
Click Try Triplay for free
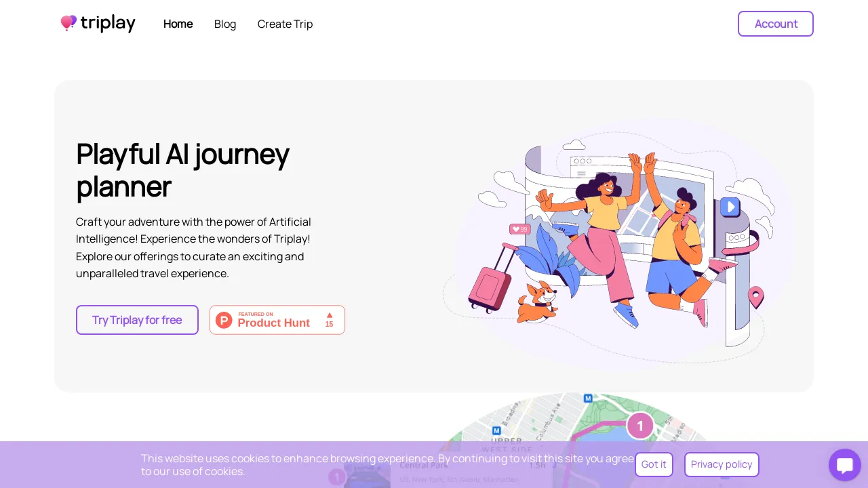137,320
